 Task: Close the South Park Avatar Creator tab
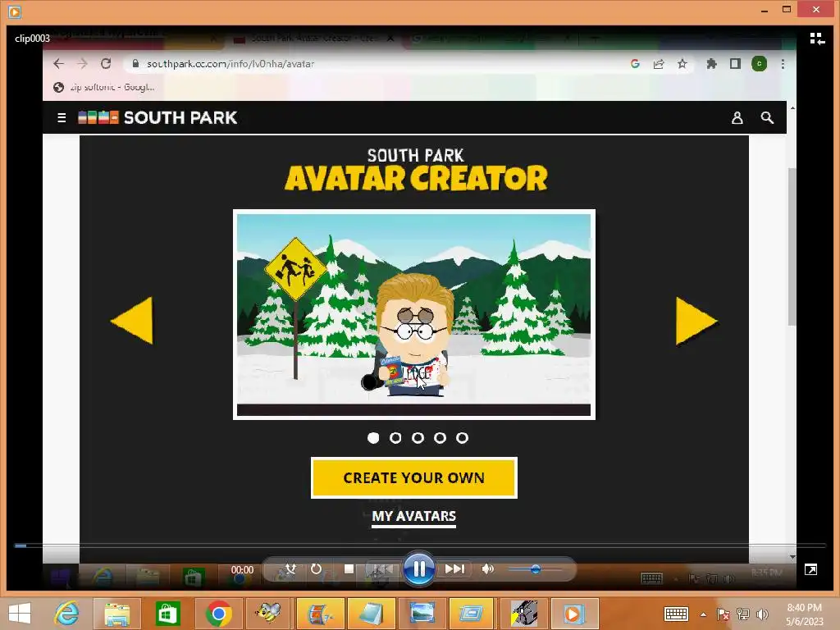pyautogui.click(x=390, y=38)
